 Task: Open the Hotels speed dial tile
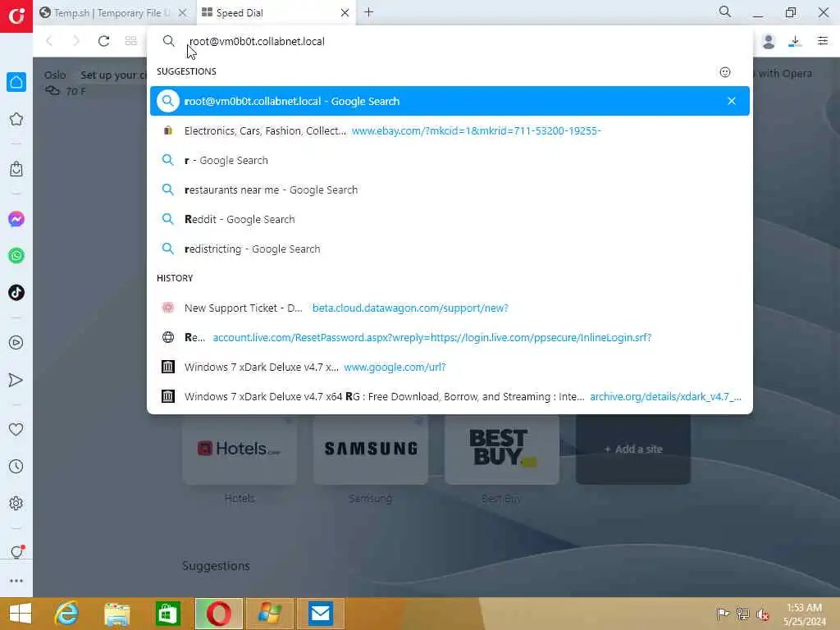(240, 449)
